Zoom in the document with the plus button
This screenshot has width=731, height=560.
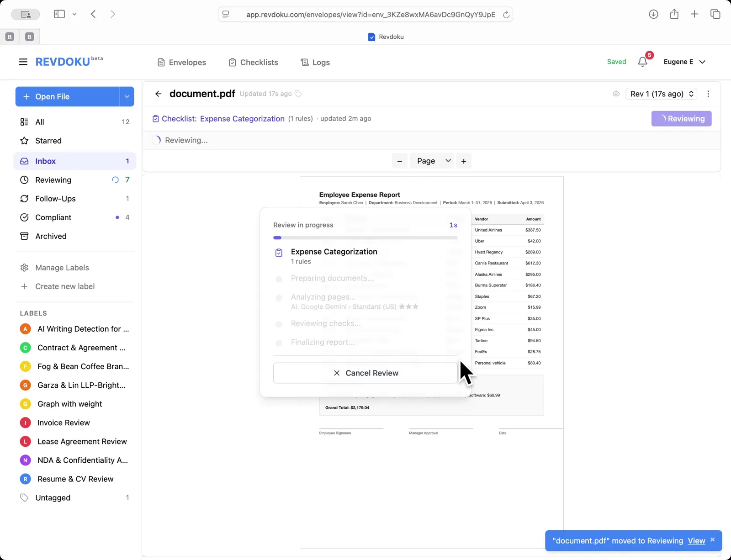pyautogui.click(x=464, y=161)
